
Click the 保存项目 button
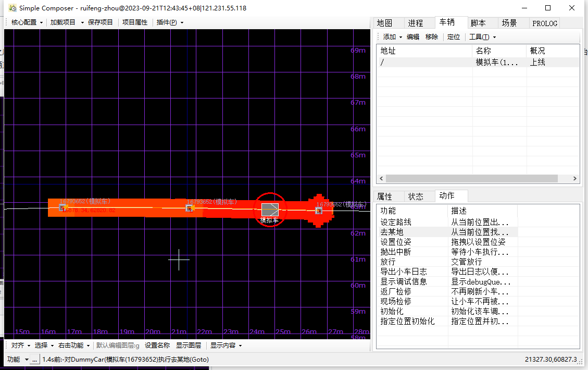click(101, 22)
